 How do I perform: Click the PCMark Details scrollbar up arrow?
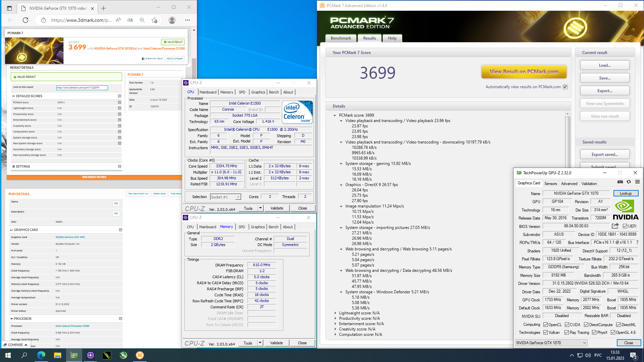(568, 114)
